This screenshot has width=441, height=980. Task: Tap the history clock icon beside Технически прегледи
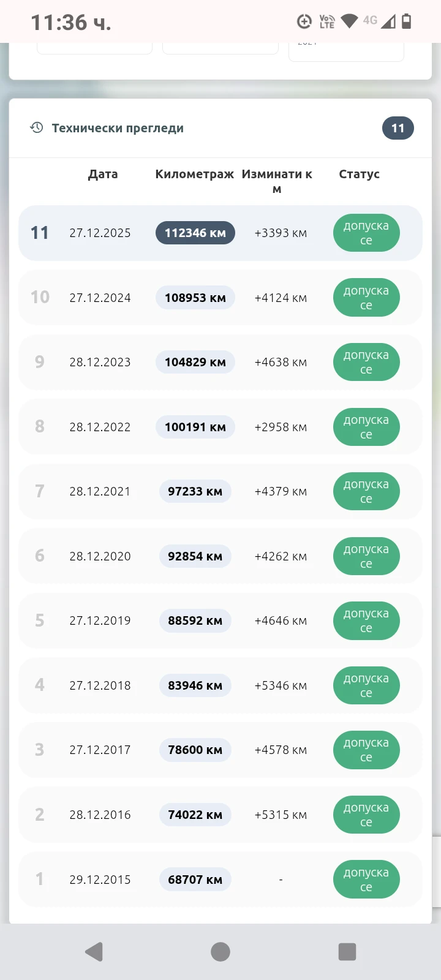pos(37,127)
